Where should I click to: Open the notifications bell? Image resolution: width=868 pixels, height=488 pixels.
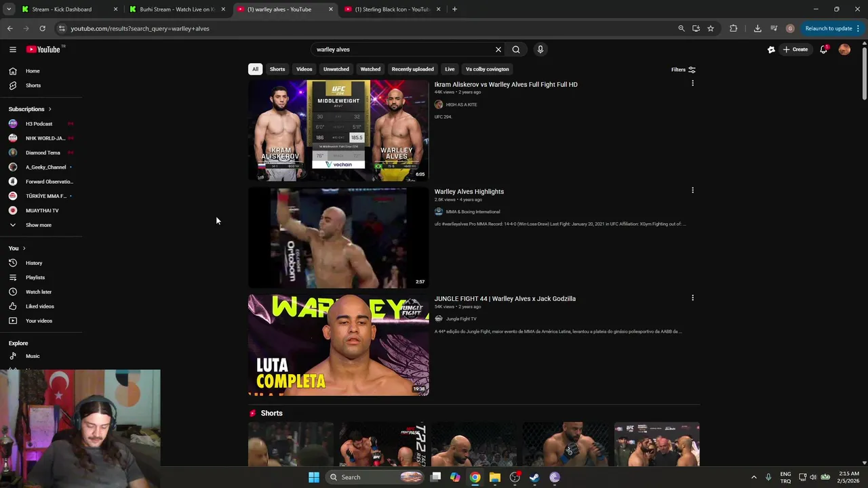pos(823,49)
